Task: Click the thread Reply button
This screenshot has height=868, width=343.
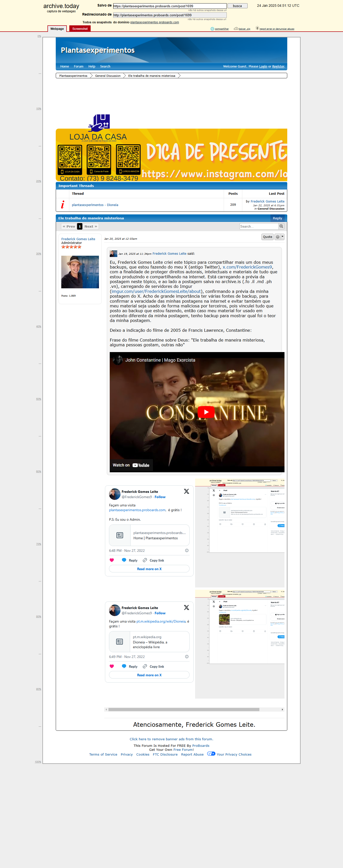Action: click(x=277, y=218)
